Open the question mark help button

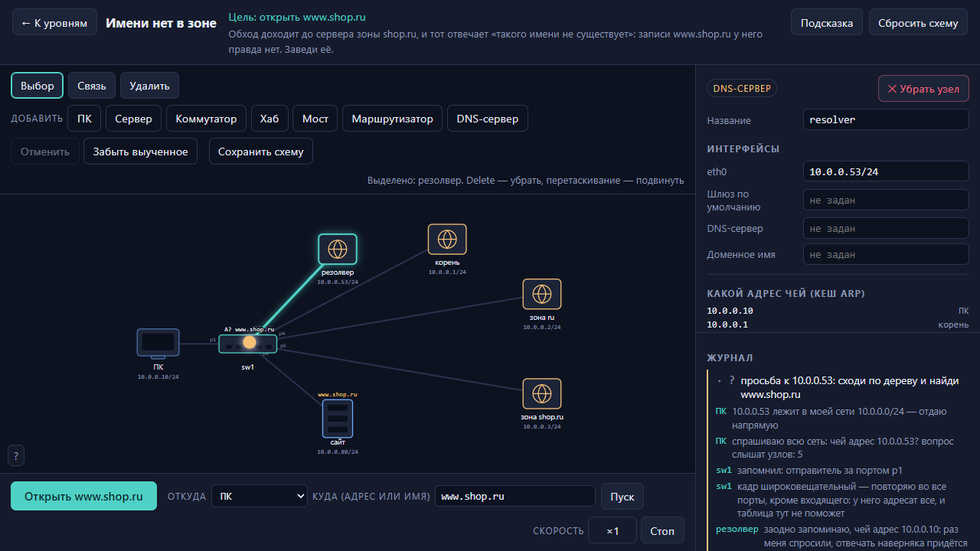pyautogui.click(x=15, y=455)
